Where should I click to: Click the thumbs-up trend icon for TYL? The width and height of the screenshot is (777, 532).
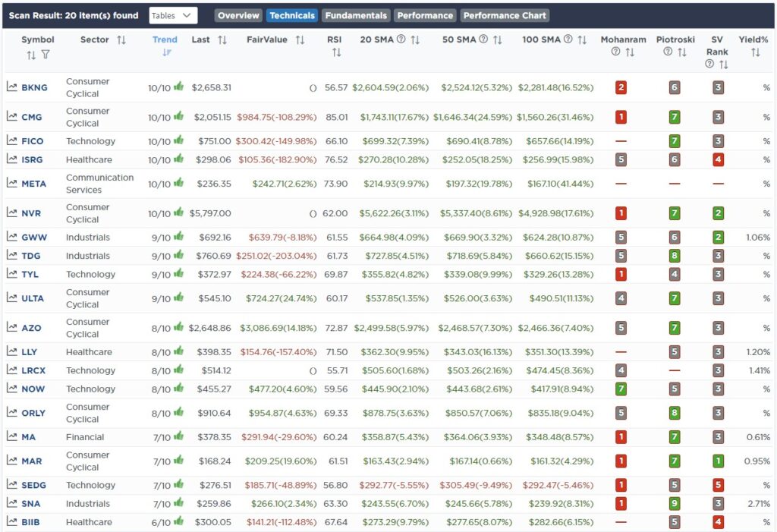179,273
